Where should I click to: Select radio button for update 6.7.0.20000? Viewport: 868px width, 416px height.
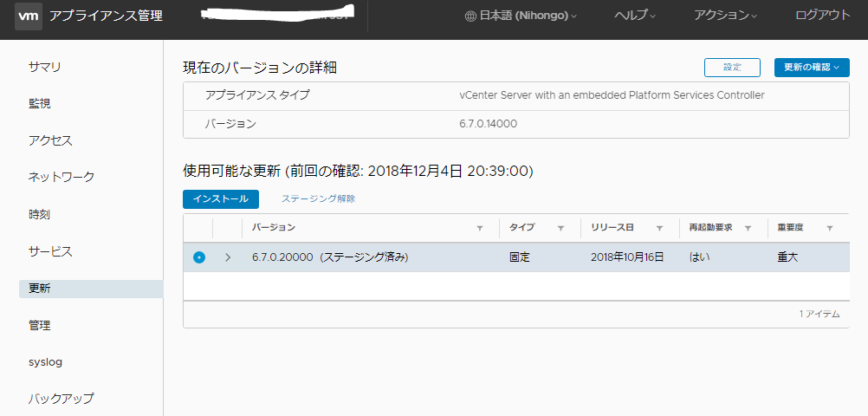tap(199, 257)
